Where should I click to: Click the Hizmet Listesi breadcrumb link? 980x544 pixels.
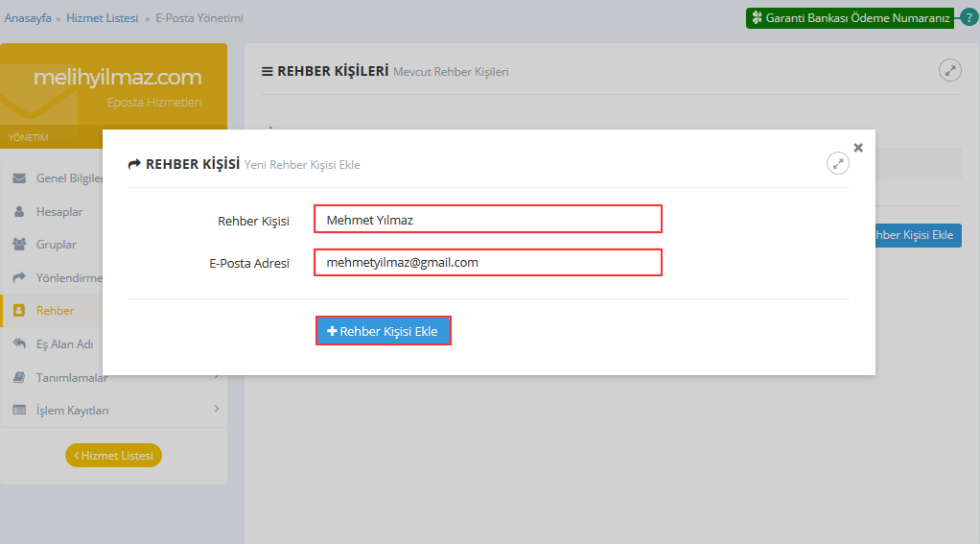point(102,18)
